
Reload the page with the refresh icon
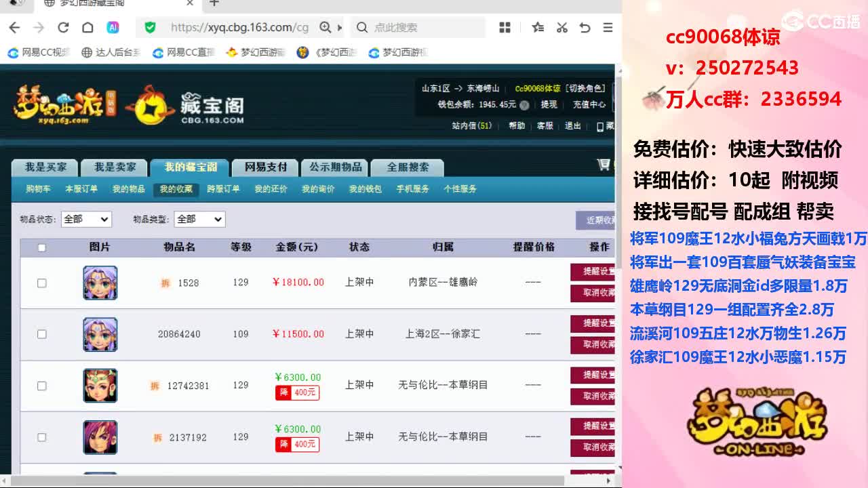[x=63, y=27]
